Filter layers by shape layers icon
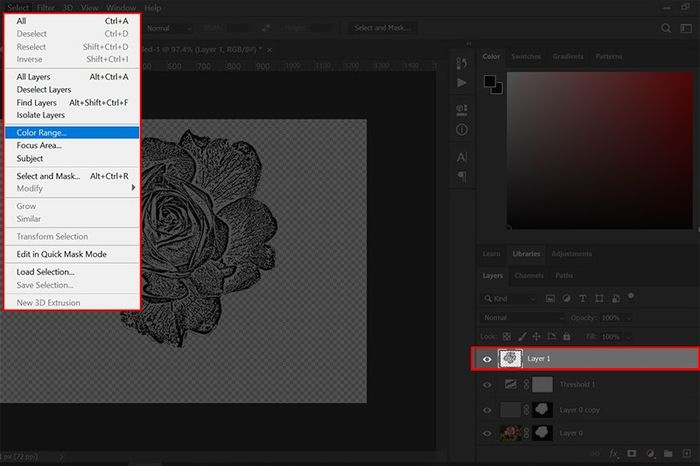 pos(599,299)
